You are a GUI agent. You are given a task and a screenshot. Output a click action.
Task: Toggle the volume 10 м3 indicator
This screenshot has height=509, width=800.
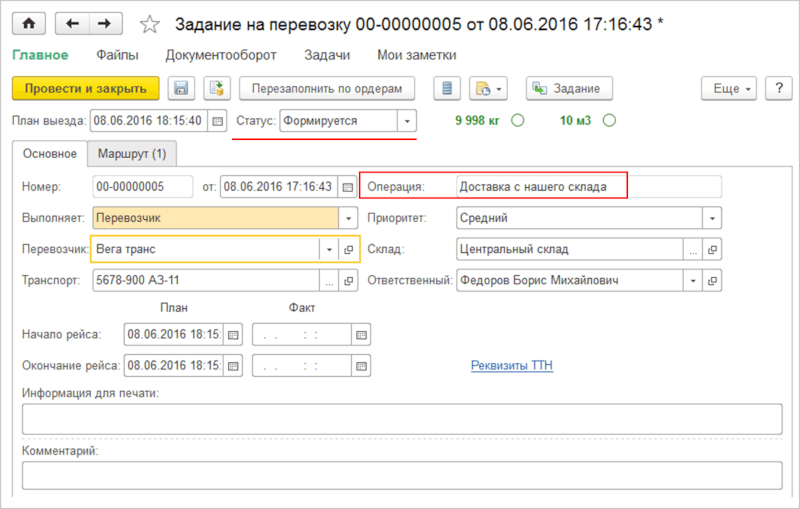[x=609, y=121]
